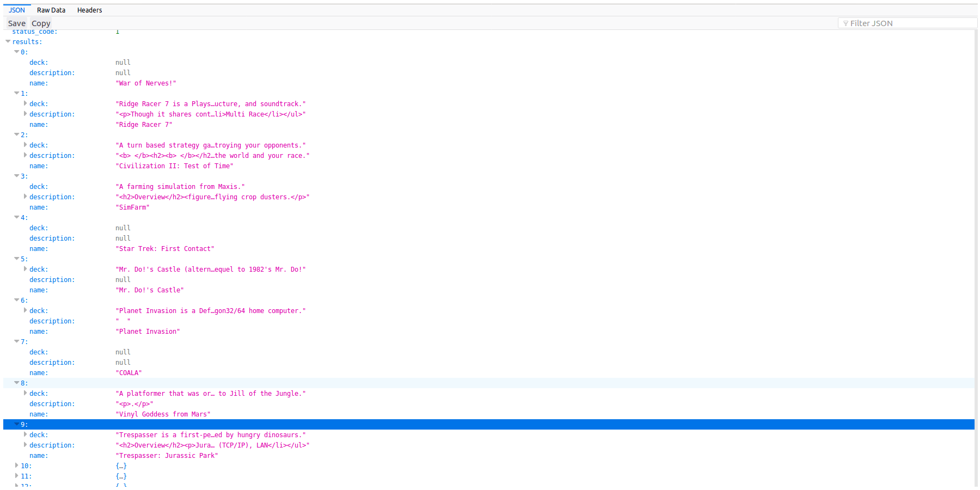Select "COALA" name value
The height and width of the screenshot is (490, 980).
pyautogui.click(x=128, y=373)
